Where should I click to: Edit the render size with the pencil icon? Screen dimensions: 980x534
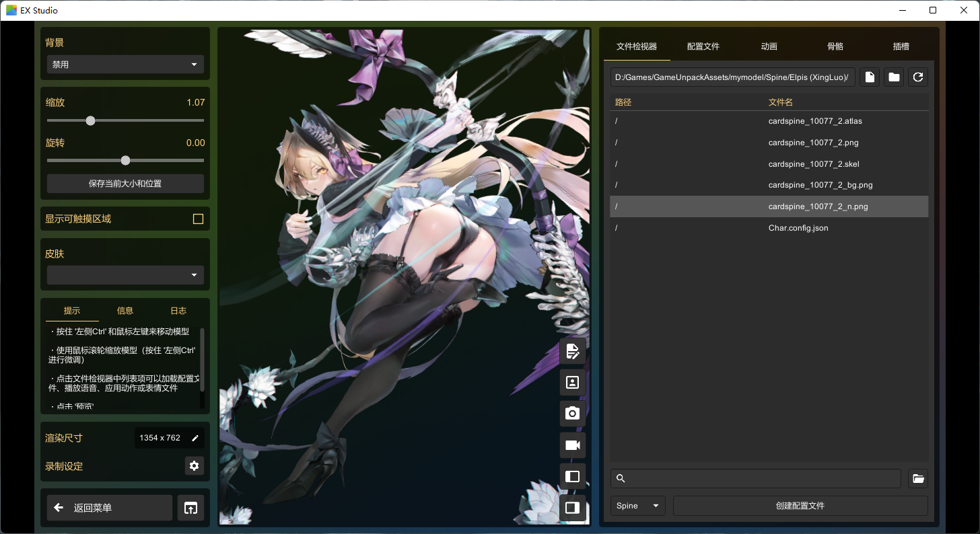pos(195,438)
